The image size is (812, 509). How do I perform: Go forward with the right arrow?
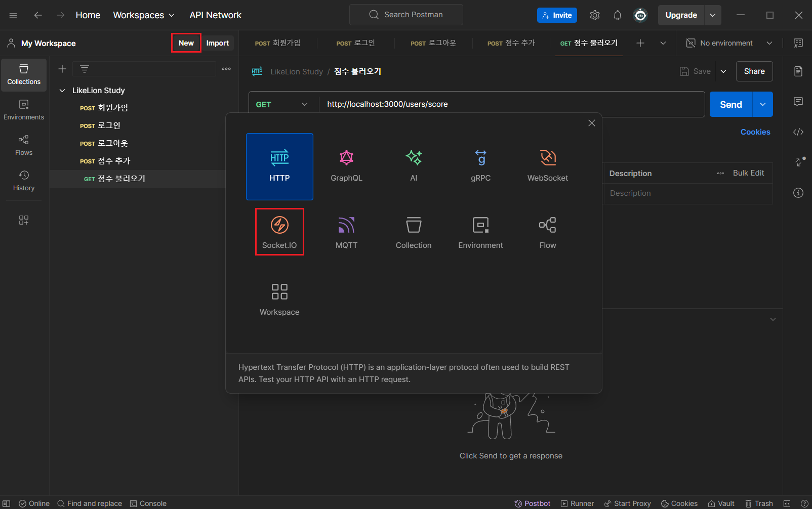[61, 15]
